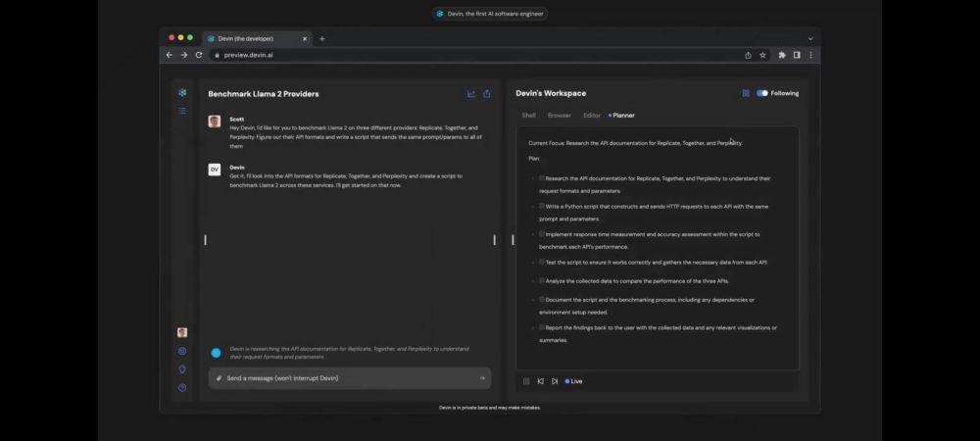Expand the tab search chevron in the browser
The width and height of the screenshot is (980, 441).
click(810, 39)
